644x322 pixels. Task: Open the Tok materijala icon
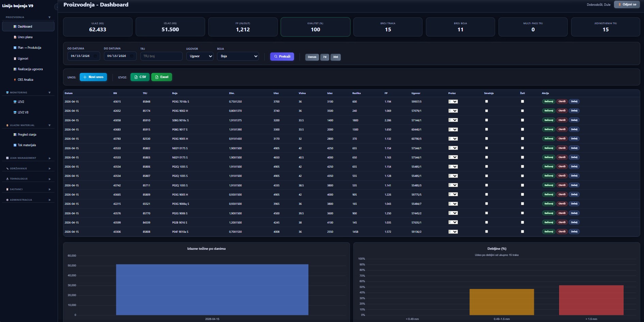tap(15, 145)
